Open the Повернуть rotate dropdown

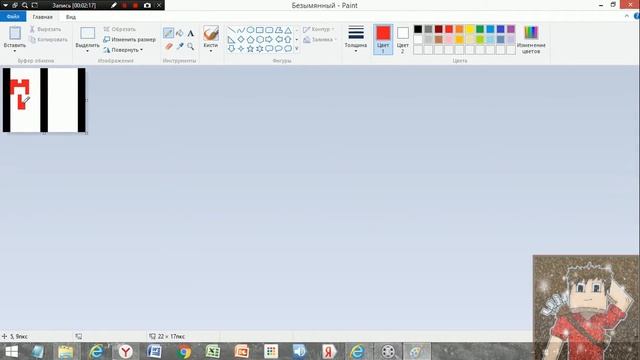point(123,50)
